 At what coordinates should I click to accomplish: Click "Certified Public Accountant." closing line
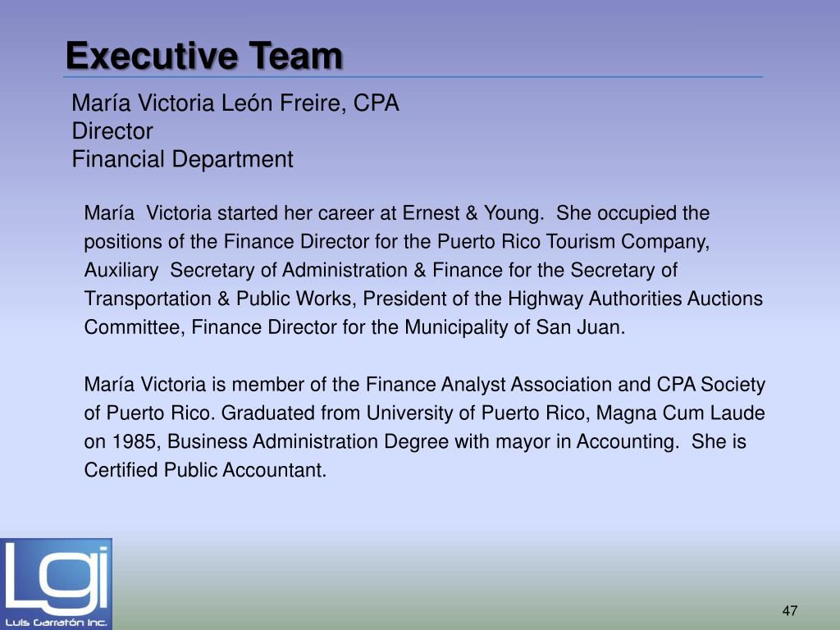[x=205, y=470]
